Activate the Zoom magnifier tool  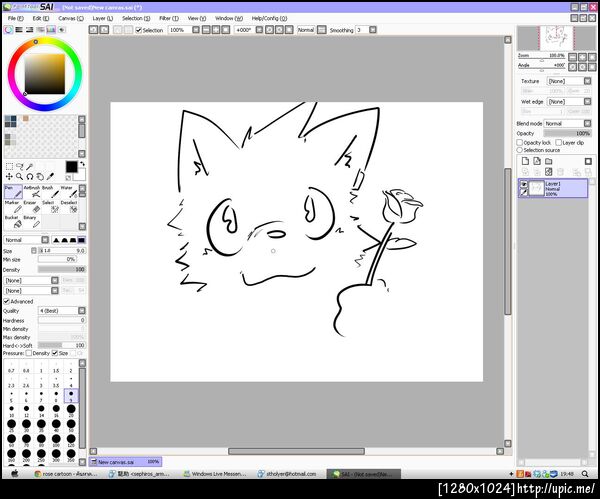(20, 176)
